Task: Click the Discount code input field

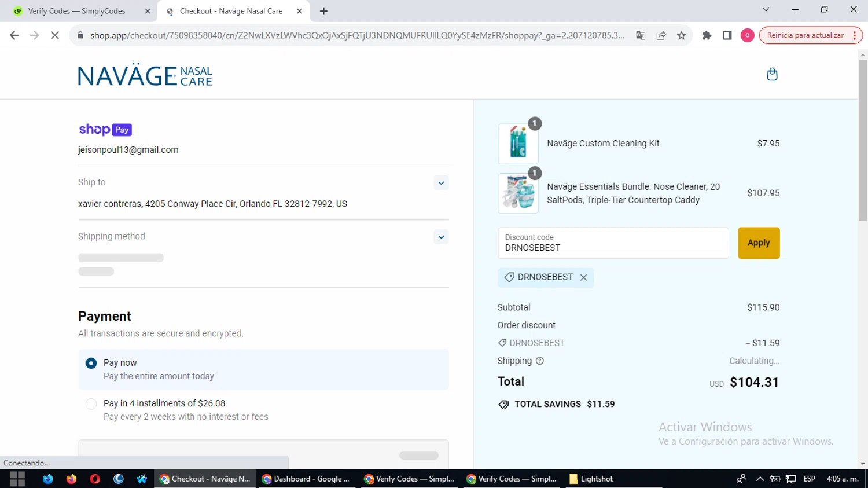Action: pyautogui.click(x=613, y=243)
